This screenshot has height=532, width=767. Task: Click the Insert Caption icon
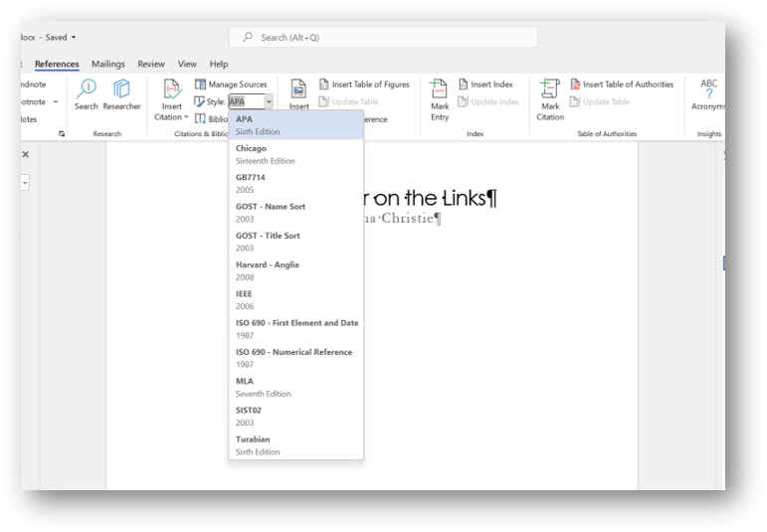click(x=298, y=89)
